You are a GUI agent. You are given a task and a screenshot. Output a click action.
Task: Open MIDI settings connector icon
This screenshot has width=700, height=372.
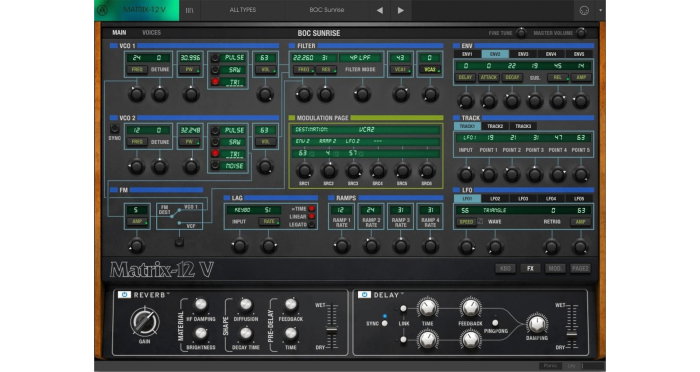coord(584,10)
